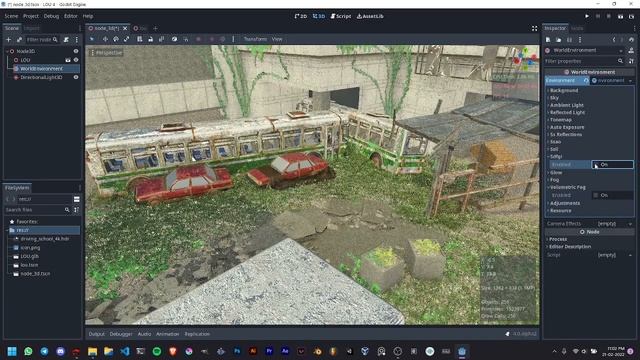This screenshot has height=360, width=640.
Task: Expand the Ambient Light section
Action: [567, 105]
